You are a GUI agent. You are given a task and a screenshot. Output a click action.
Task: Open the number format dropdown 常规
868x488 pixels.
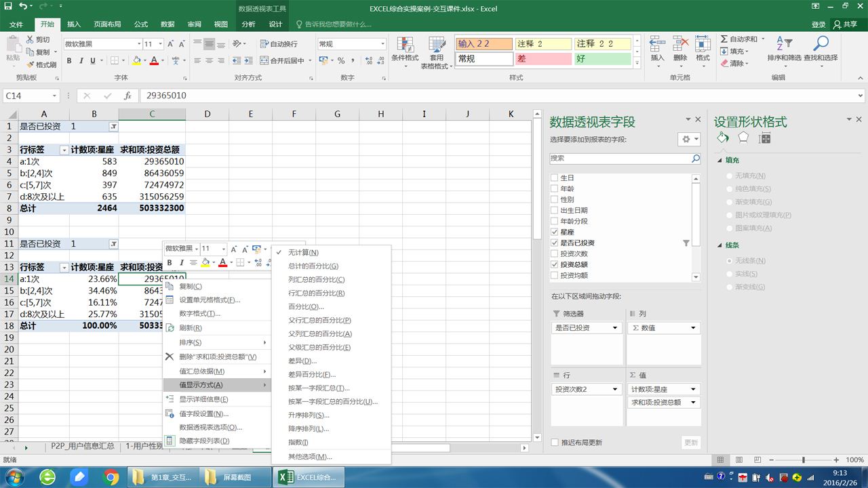(x=383, y=43)
